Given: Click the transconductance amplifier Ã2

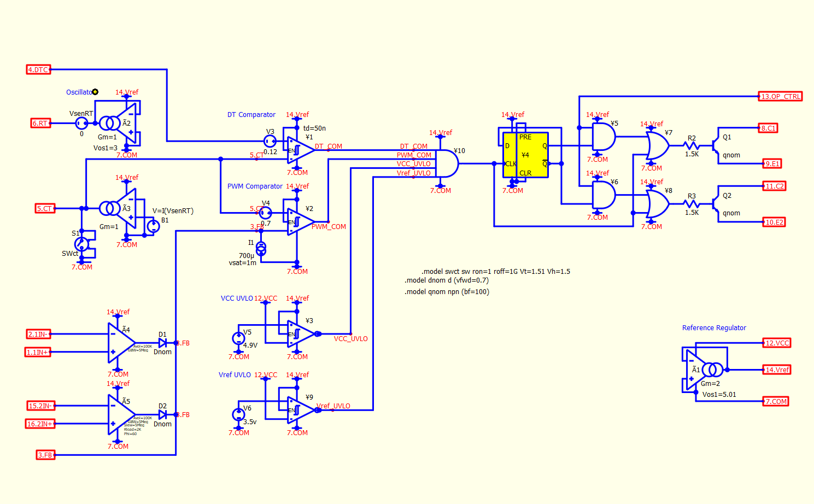Looking at the screenshot, I should click(119, 124).
